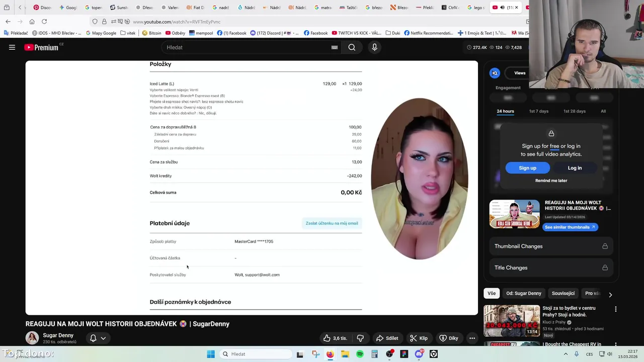This screenshot has height=362, width=644.
Task: Open Překladač bookmark
Action: (16, 33)
